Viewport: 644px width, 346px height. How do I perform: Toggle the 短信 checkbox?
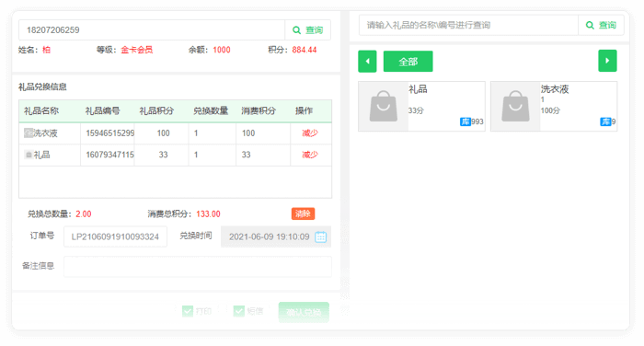[x=239, y=311]
